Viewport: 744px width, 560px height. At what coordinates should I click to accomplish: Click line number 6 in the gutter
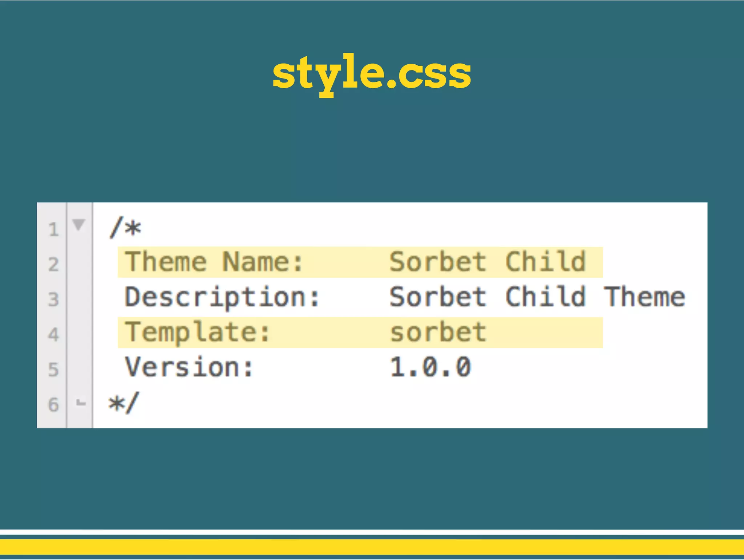[53, 404]
